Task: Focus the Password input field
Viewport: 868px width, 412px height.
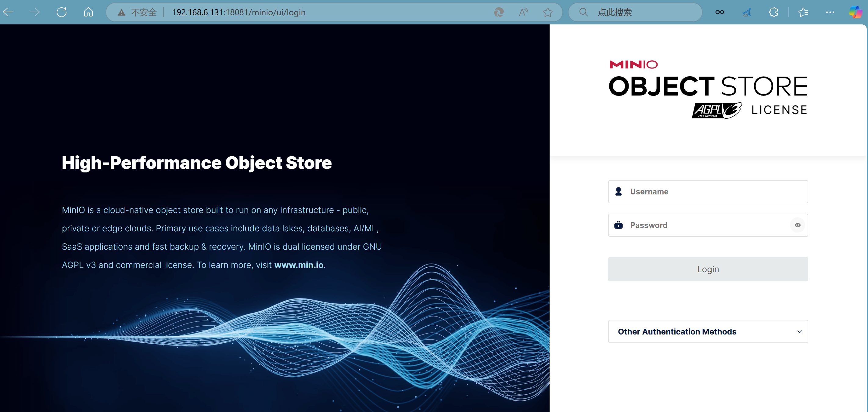Action: coord(704,225)
